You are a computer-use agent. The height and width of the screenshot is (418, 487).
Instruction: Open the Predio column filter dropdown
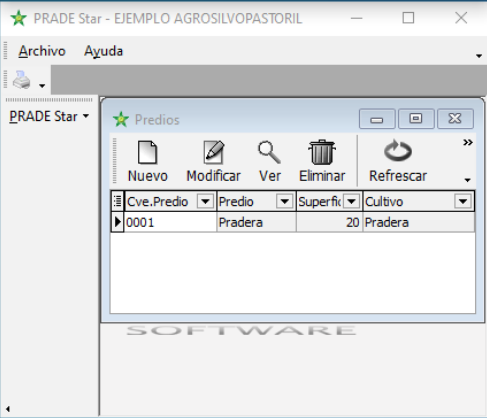[x=284, y=201]
